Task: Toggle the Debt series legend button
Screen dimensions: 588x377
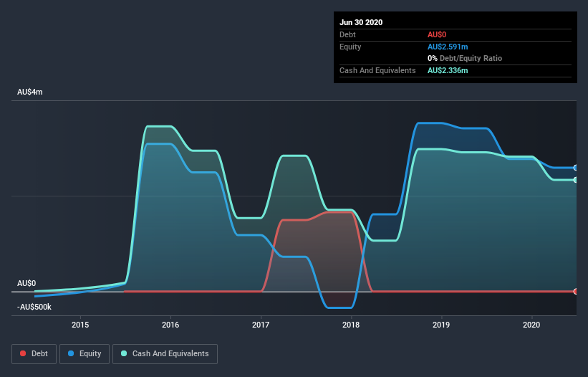Action: pos(34,354)
